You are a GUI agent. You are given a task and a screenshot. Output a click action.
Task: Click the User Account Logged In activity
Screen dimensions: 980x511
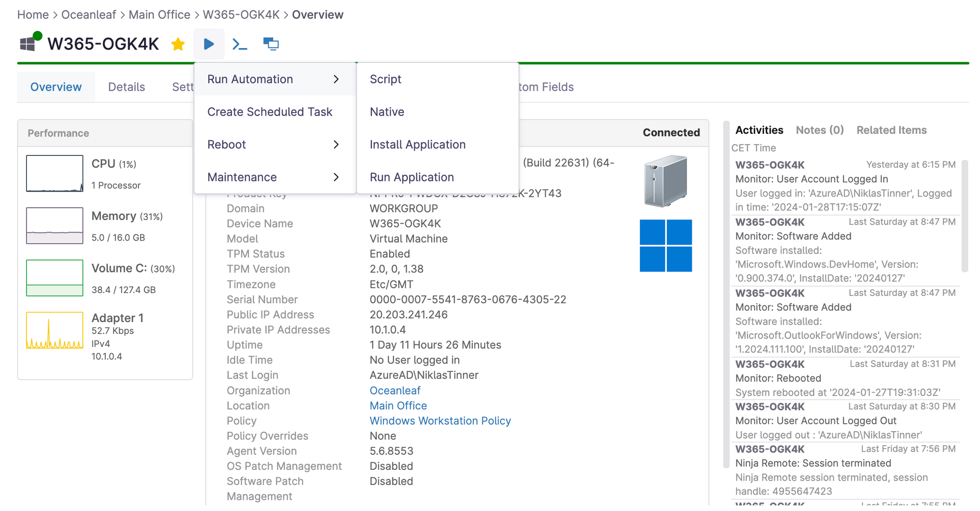pyautogui.click(x=845, y=186)
